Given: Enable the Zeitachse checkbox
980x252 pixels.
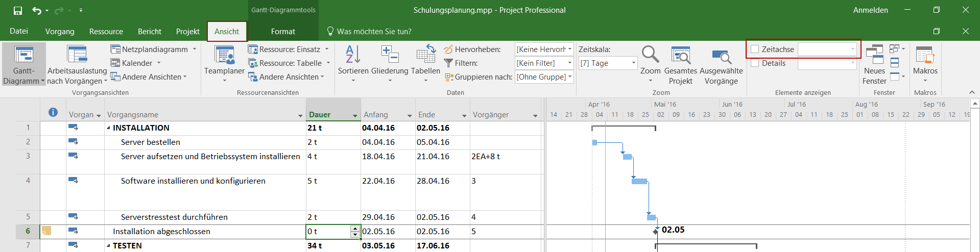Looking at the screenshot, I should 755,49.
